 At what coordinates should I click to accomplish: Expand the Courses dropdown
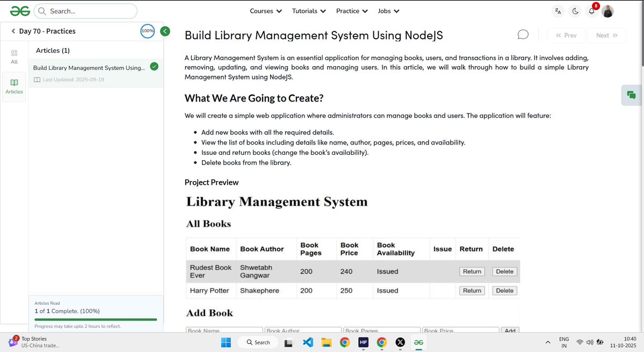(266, 11)
